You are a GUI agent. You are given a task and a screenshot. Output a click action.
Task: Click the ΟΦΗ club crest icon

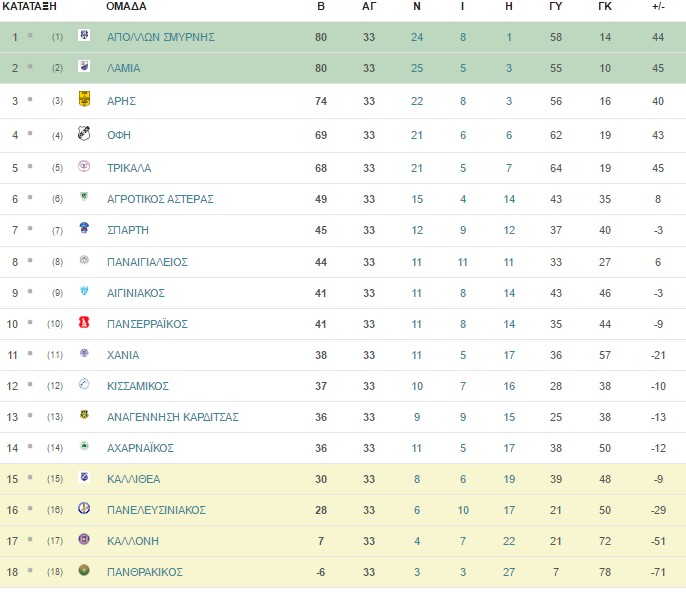click(84, 133)
